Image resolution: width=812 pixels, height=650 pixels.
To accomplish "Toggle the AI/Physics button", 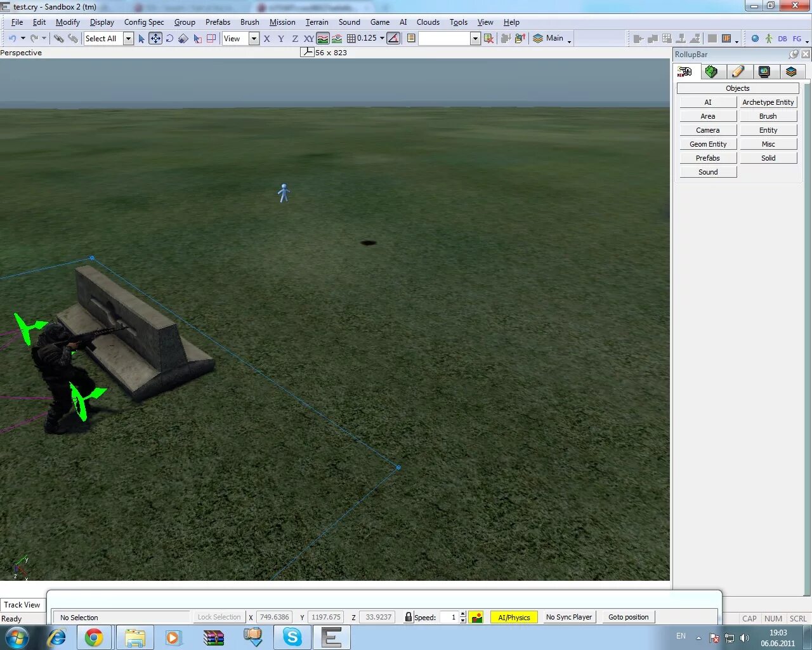I will (x=514, y=617).
